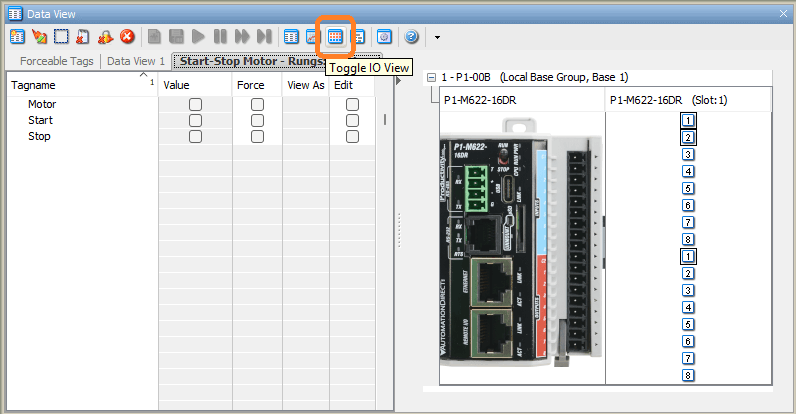The height and width of the screenshot is (414, 796).
Task: Collapse the 1 - P1-00B base group tree
Action: 430,77
